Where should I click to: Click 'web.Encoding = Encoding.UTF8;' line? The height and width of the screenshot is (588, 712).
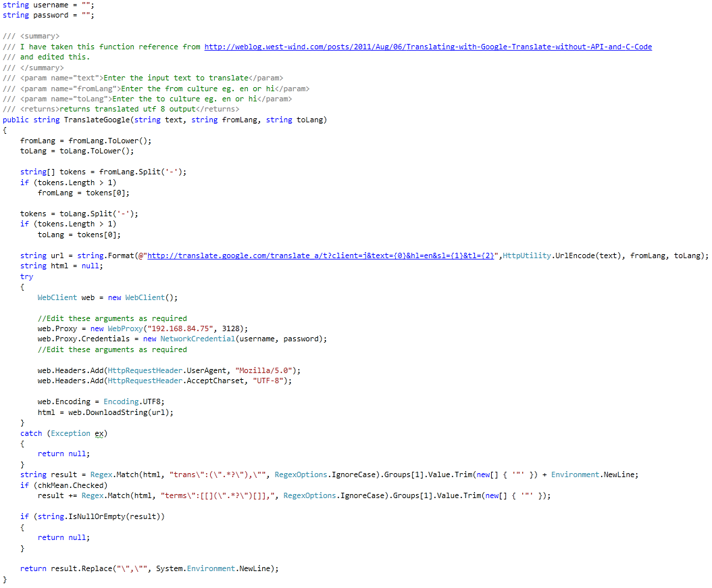pos(101,402)
